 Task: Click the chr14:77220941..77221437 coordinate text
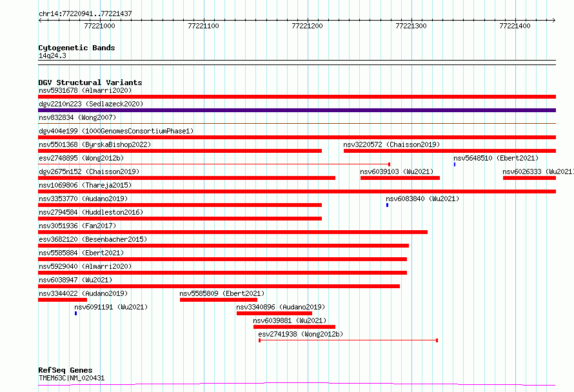85,14
